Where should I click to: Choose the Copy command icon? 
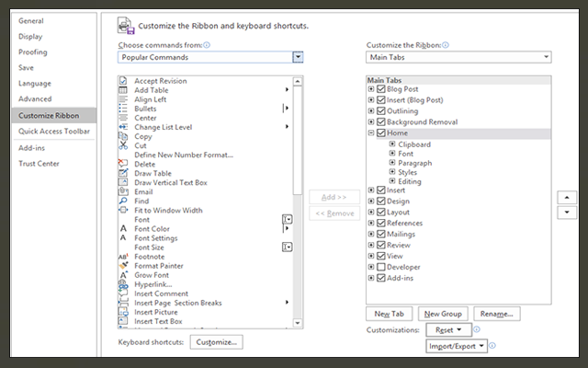122,136
